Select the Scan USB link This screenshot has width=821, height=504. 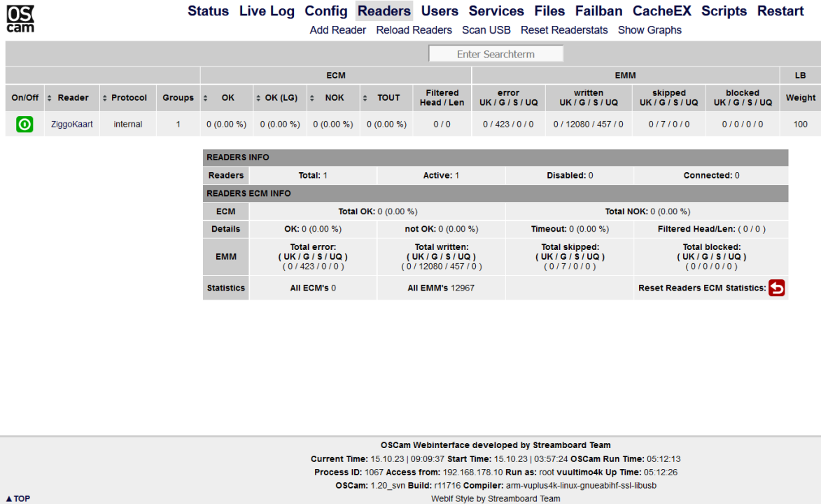click(486, 30)
